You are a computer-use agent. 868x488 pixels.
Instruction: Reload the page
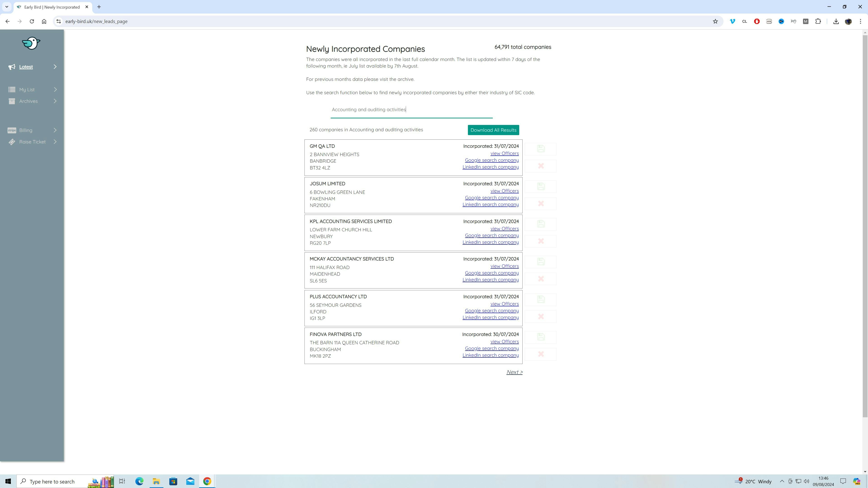click(x=32, y=21)
